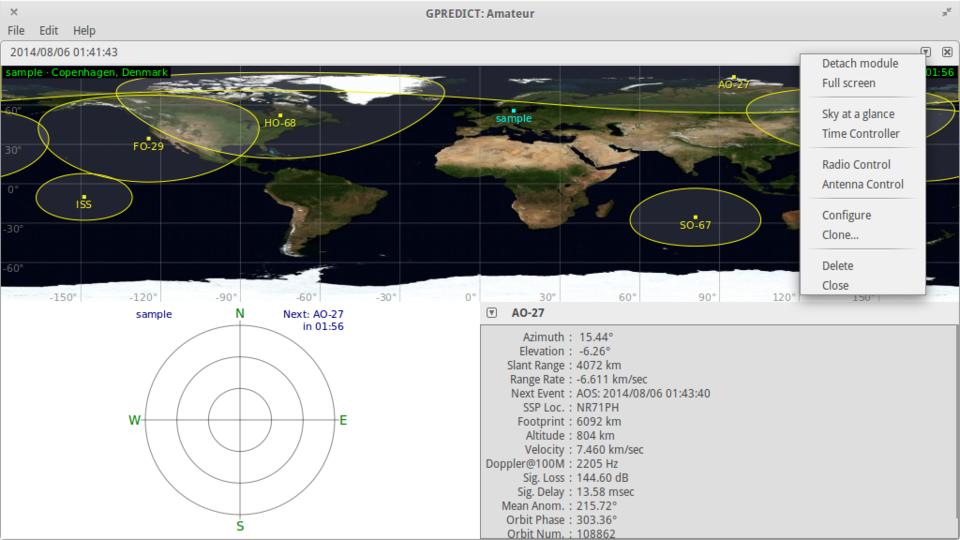Click the SO-67 satellite marker
Viewport: 960px width, 540px height.
(695, 217)
